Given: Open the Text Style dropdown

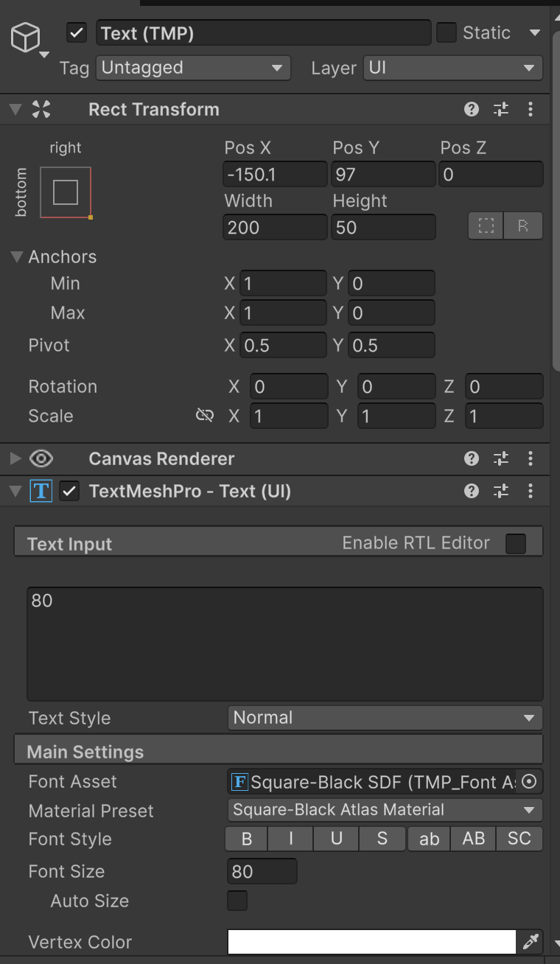Looking at the screenshot, I should click(385, 718).
